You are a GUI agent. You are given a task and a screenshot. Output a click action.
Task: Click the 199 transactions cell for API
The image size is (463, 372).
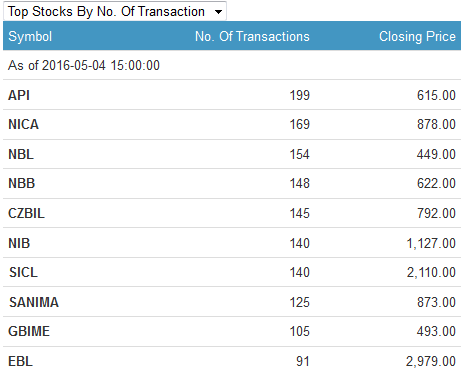tap(300, 95)
